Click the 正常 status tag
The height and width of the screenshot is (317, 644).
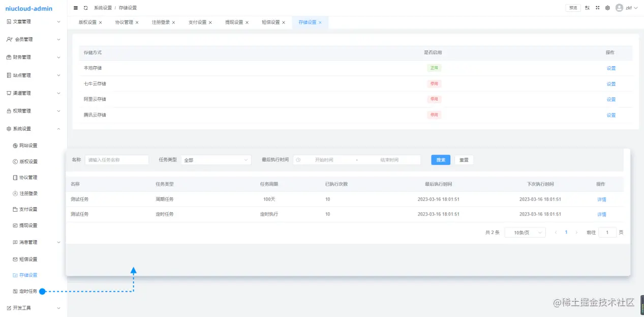(434, 68)
